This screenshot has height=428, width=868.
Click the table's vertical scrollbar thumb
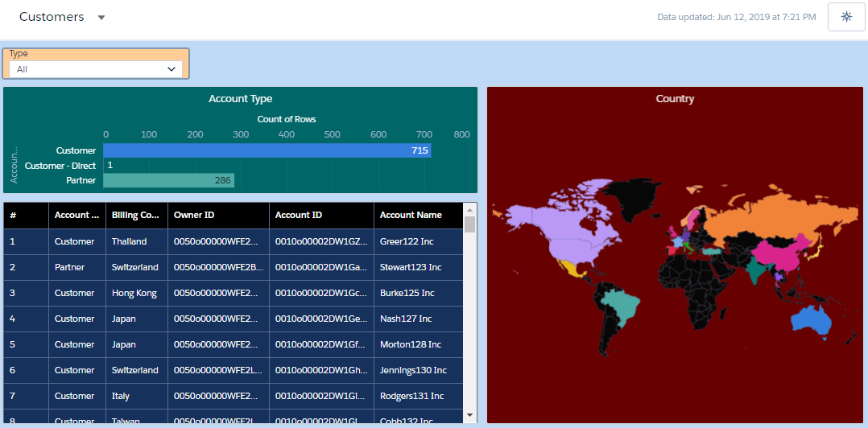pyautogui.click(x=470, y=224)
